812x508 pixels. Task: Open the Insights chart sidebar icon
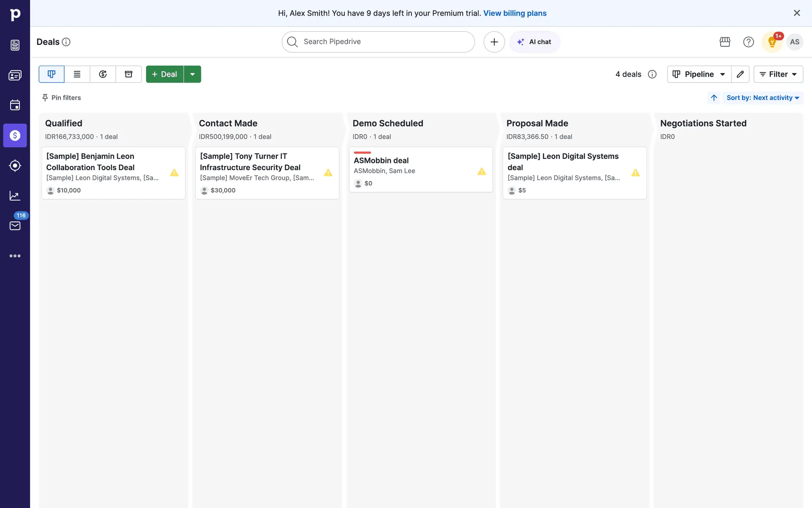tap(15, 196)
